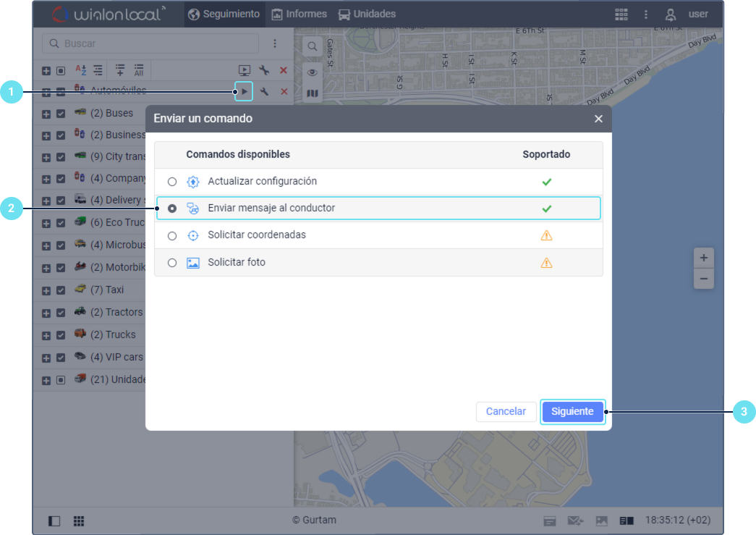This screenshot has height=535, width=756.
Task: Click the red delete icon for Automóviles
Action: (x=284, y=92)
